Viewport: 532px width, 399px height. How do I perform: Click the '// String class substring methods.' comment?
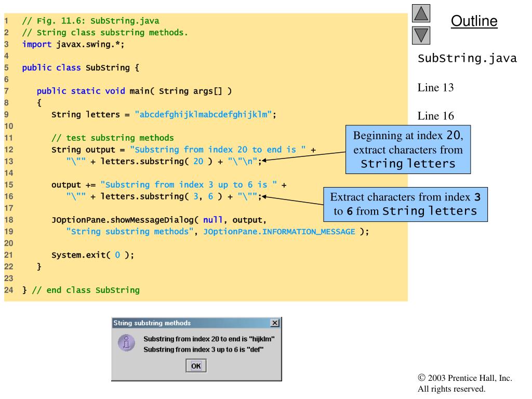click(105, 33)
